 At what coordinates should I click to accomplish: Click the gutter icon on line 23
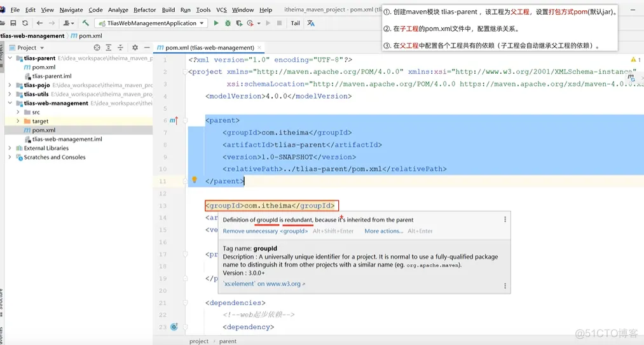coord(174,327)
